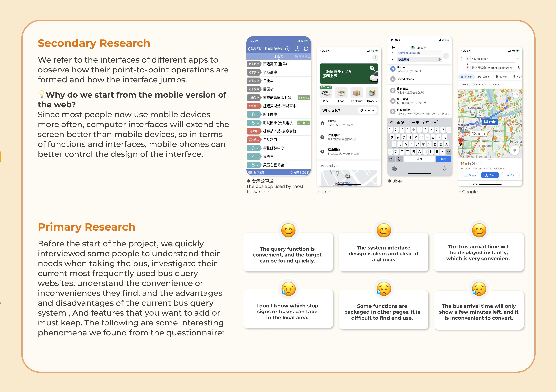Viewport: 556px width, 392px height.
Task: Toggle the 顯示業者 switch
Action: point(250,172)
